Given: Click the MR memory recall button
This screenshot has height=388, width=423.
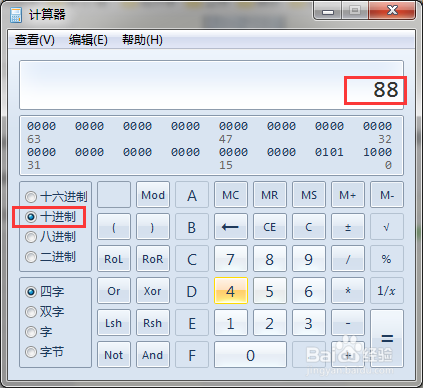Looking at the screenshot, I should [x=270, y=195].
